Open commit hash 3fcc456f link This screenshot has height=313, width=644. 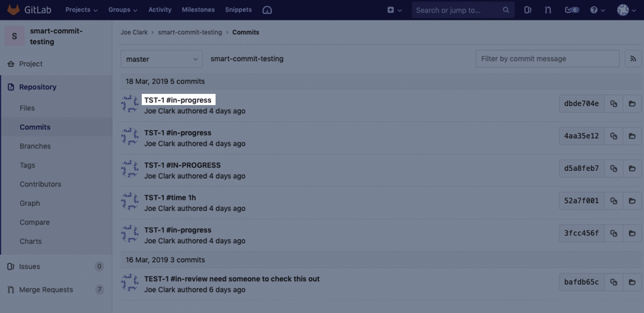[581, 233]
